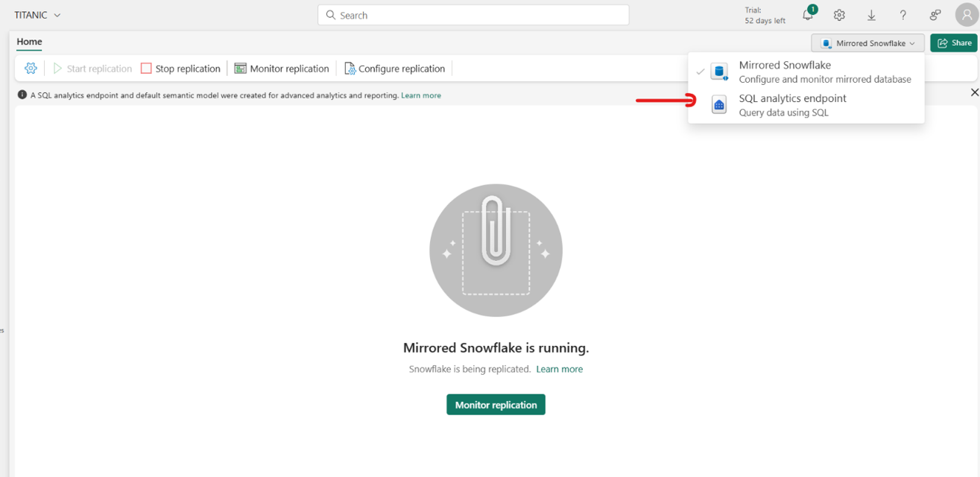This screenshot has height=477, width=980.
Task: Click the Configure replication document icon
Action: pos(350,69)
